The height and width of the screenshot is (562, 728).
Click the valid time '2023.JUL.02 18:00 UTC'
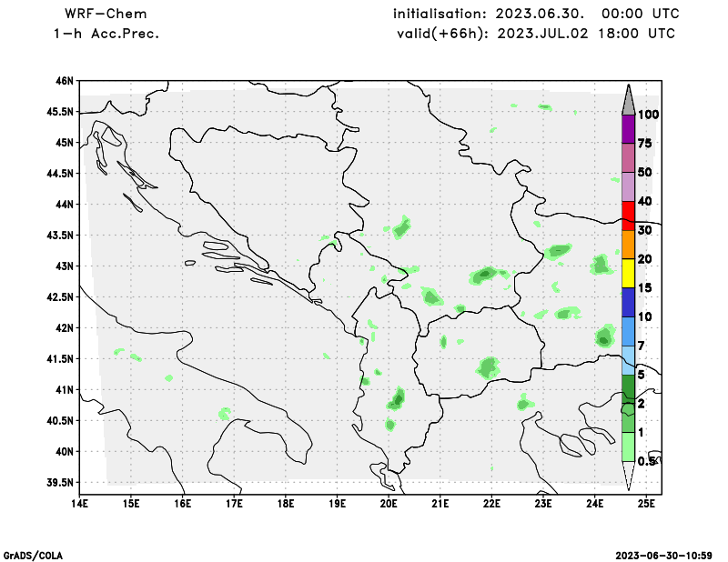click(586, 34)
